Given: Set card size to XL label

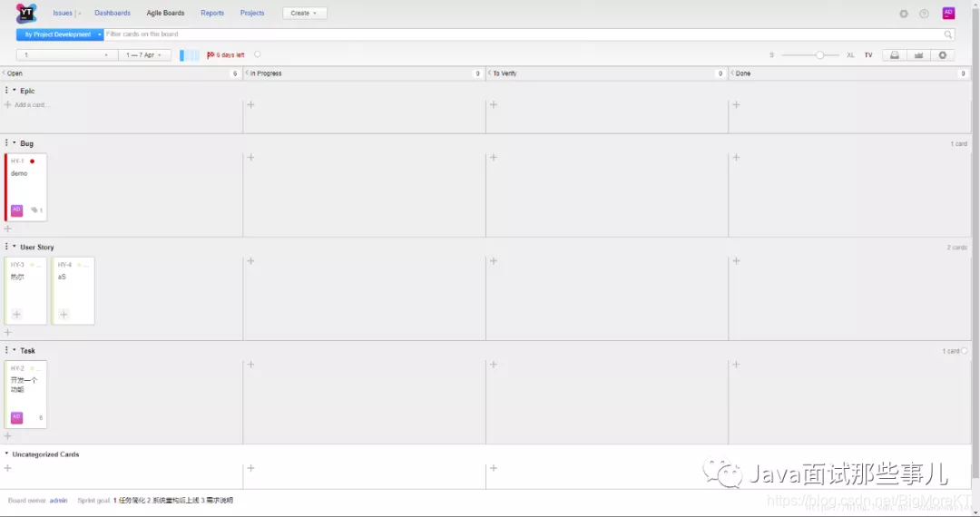Looking at the screenshot, I should pyautogui.click(x=850, y=55).
